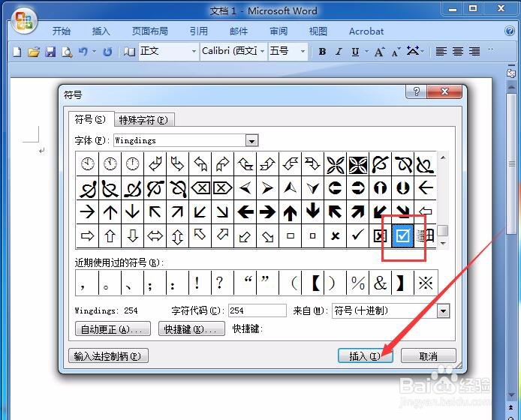Click the 自动更正 button
Viewport: 521px width, 420px height.
tap(113, 329)
